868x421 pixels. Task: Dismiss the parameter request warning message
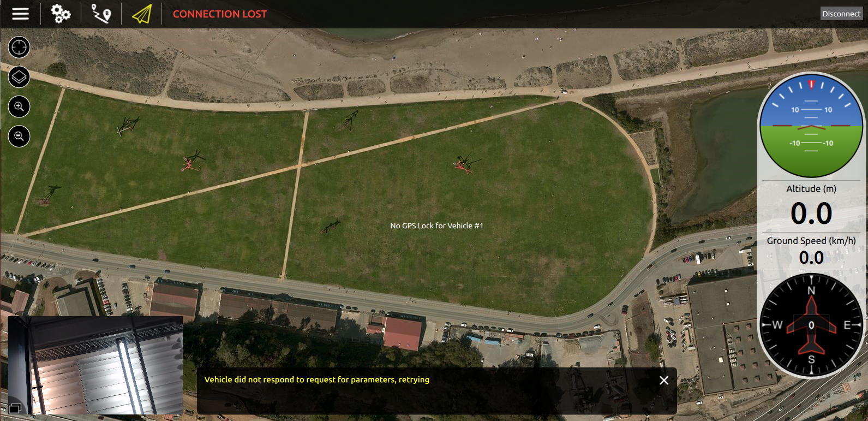[664, 380]
